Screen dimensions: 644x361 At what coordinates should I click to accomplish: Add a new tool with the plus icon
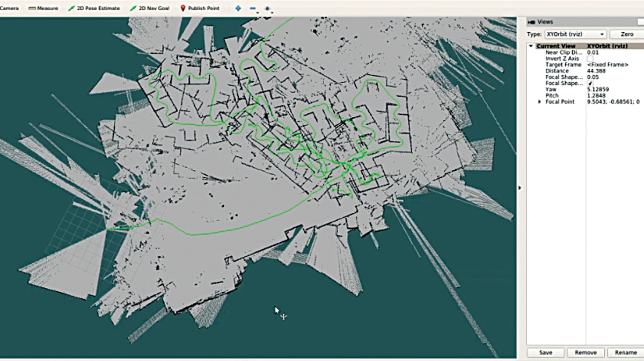tap(237, 8)
